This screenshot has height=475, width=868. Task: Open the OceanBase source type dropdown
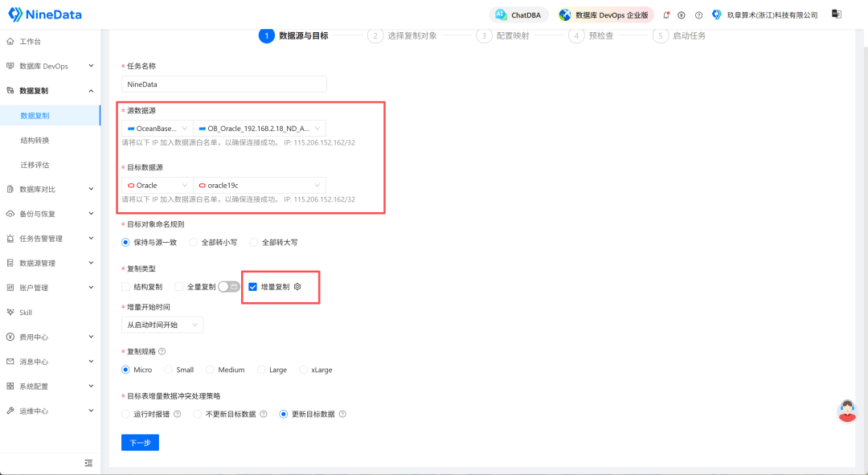pyautogui.click(x=158, y=129)
